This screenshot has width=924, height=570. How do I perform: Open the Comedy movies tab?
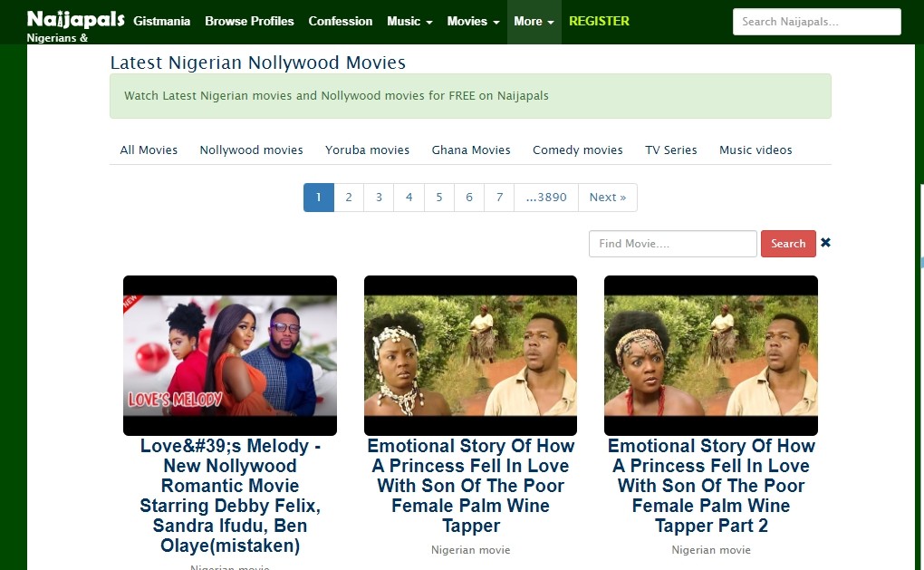[578, 150]
